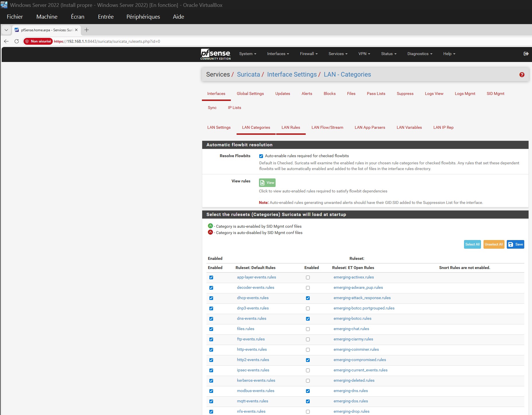Click the Suricata breadcrumb link
Screen dimensions: 532x415
[248, 75]
